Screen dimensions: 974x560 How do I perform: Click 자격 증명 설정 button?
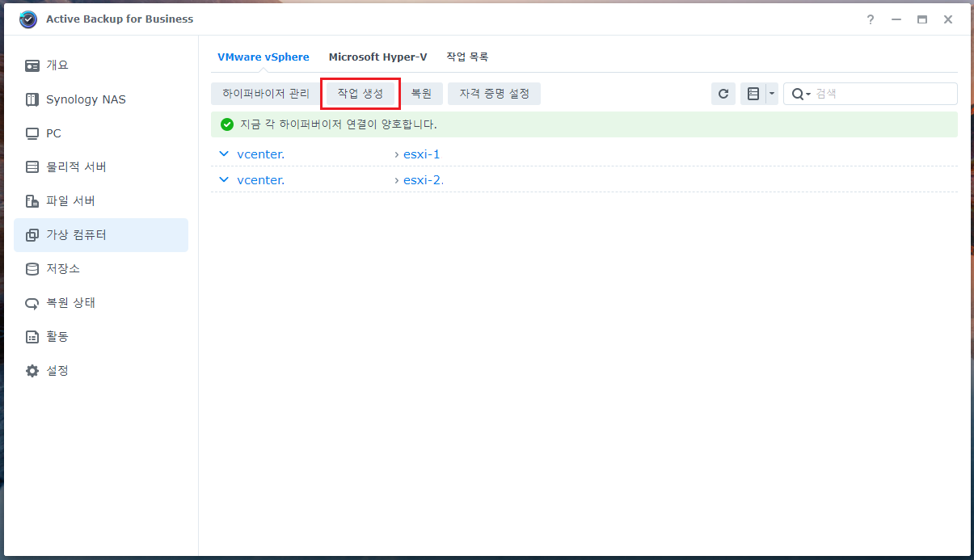coord(495,94)
